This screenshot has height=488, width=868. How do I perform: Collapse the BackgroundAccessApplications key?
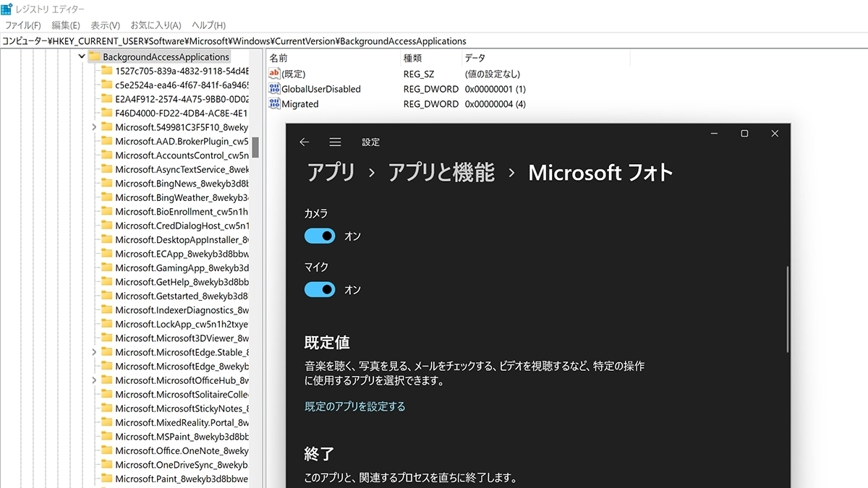(x=82, y=56)
